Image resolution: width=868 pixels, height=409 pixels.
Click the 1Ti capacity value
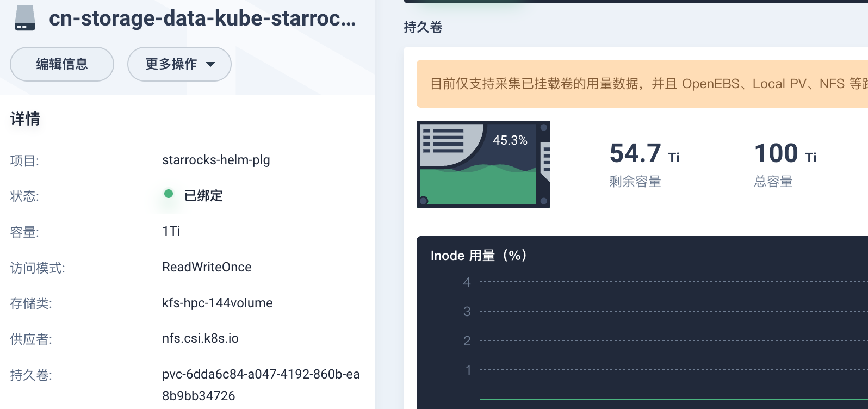point(171,231)
